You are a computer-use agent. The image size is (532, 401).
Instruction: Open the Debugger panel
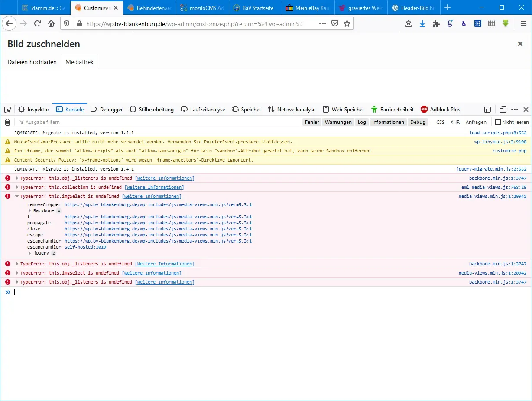[x=107, y=110]
